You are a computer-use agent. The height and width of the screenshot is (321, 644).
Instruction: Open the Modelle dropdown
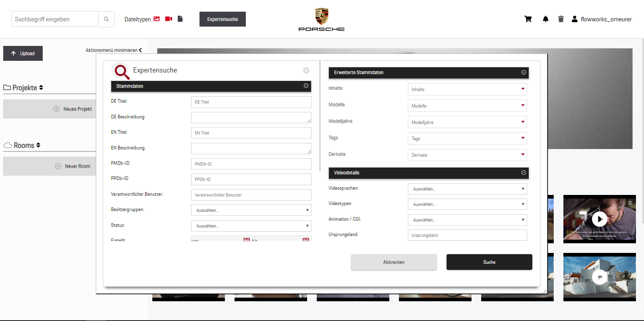pos(467,106)
